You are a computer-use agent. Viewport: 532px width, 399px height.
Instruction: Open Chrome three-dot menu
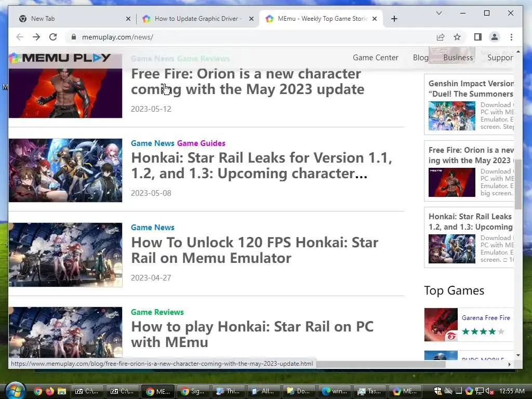pos(511,37)
